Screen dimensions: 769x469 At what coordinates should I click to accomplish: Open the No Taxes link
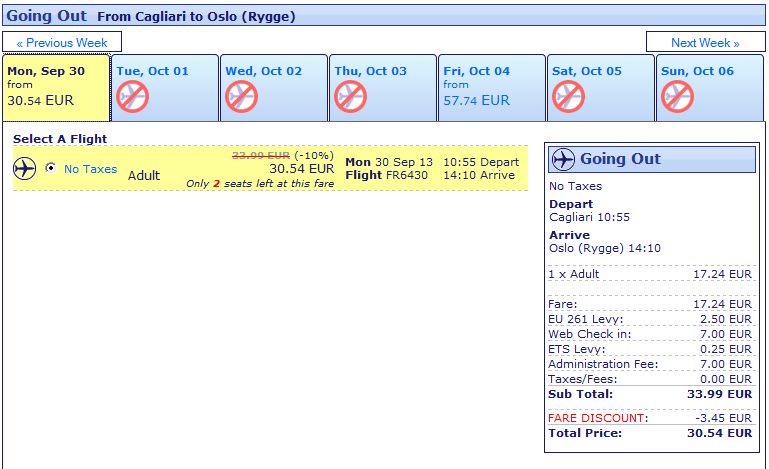coord(91,169)
